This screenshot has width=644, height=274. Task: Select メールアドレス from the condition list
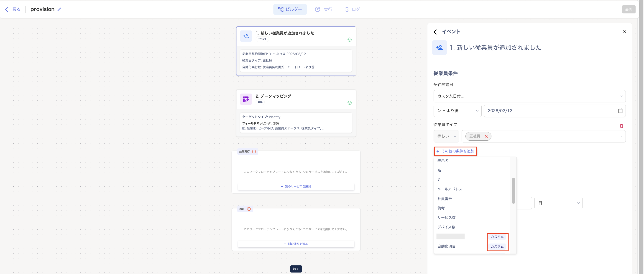tap(450, 189)
